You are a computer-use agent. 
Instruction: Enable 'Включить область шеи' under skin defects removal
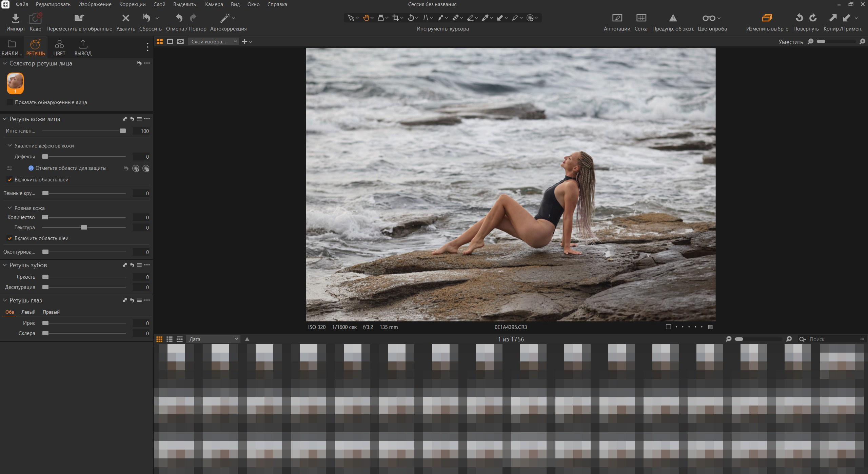tap(9, 180)
